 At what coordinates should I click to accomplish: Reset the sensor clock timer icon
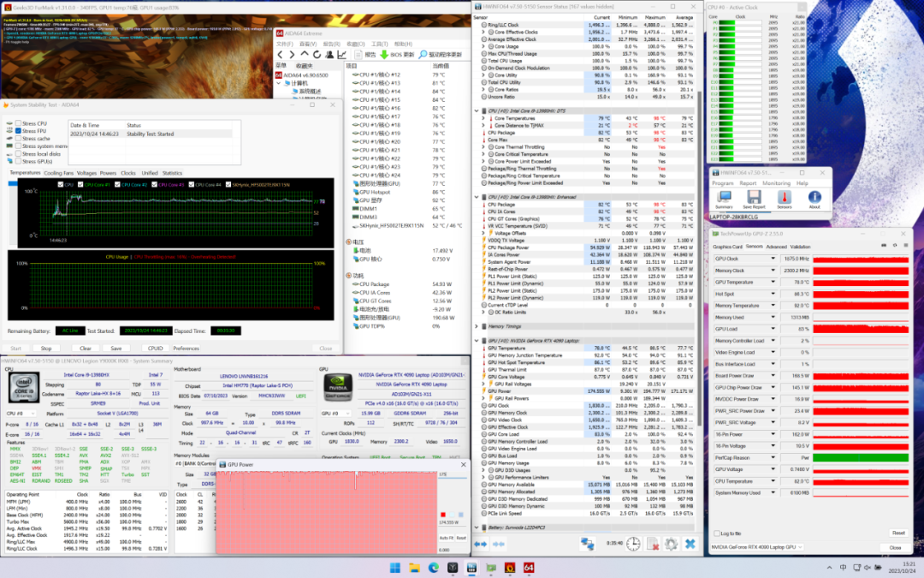(632, 544)
